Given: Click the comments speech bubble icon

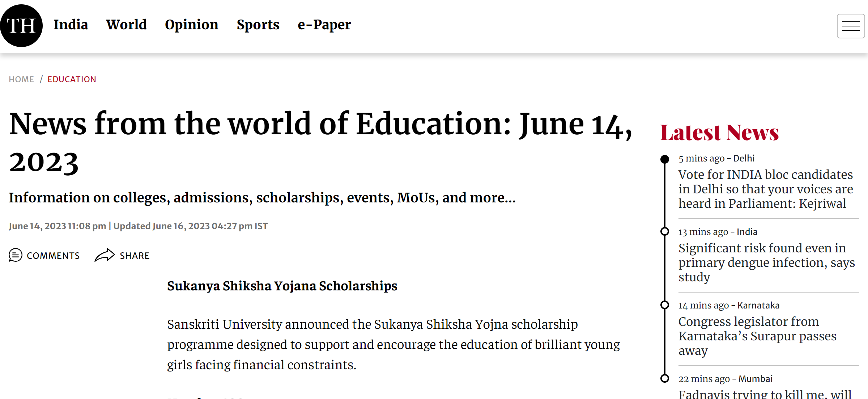Looking at the screenshot, I should pyautogui.click(x=16, y=255).
